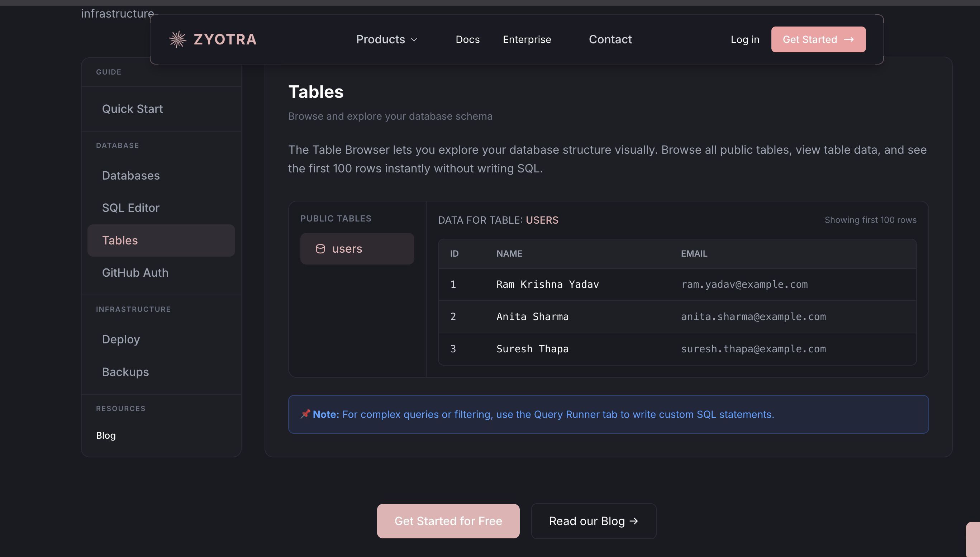Viewport: 980px width, 557px height.
Task: Open the GitHub Auth documentation page
Action: click(135, 272)
